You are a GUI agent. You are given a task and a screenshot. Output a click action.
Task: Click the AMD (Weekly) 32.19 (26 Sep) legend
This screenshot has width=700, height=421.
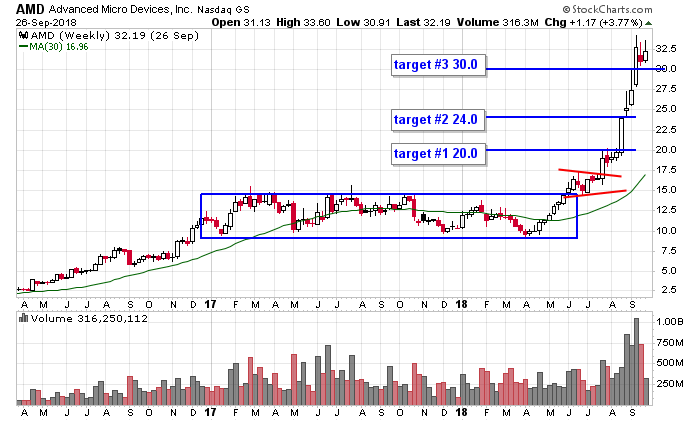coord(114,36)
